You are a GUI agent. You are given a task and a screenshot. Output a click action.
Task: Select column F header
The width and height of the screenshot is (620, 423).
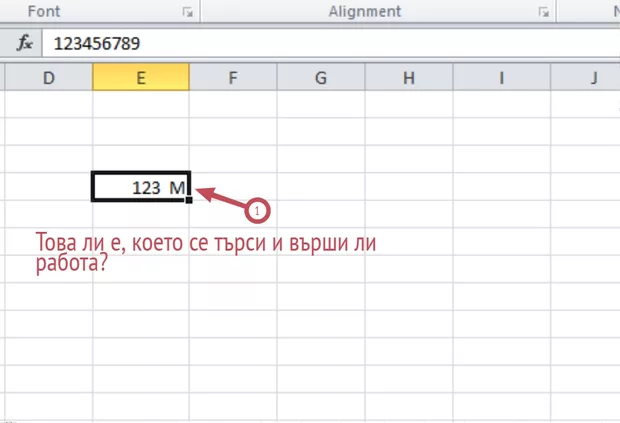click(233, 78)
